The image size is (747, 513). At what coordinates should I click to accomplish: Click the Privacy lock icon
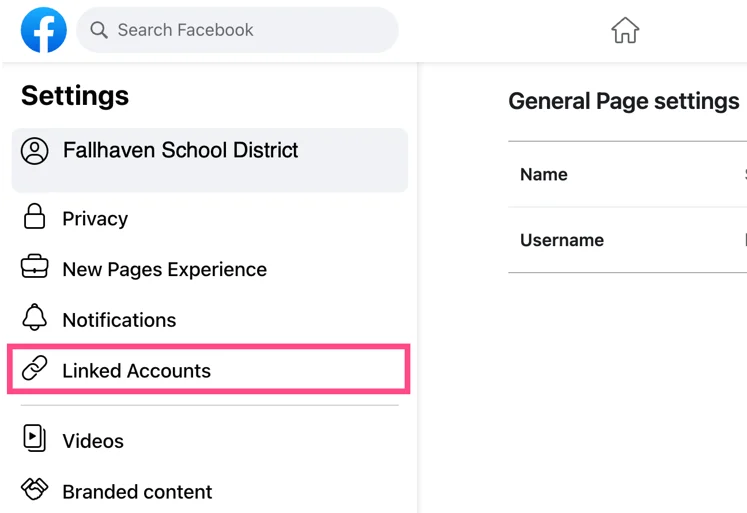pyautogui.click(x=35, y=217)
